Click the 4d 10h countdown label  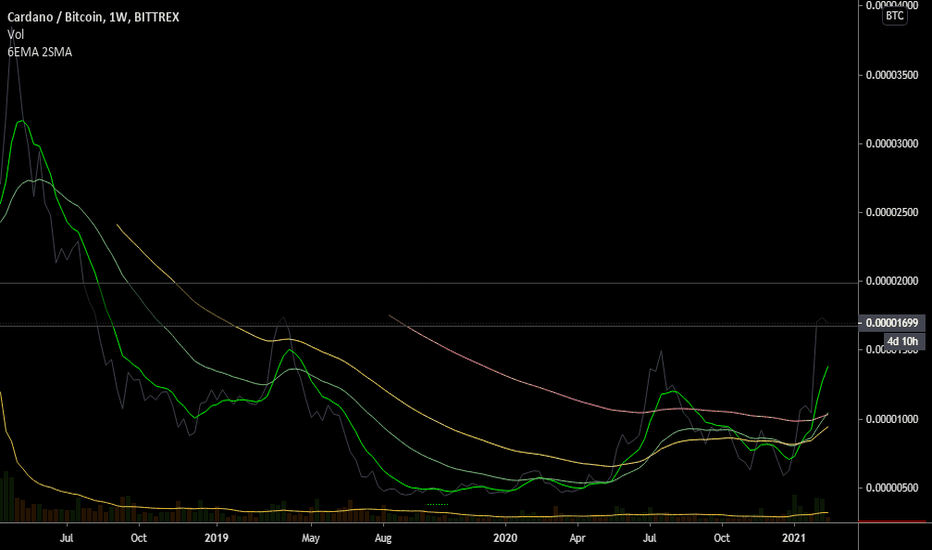click(x=902, y=341)
